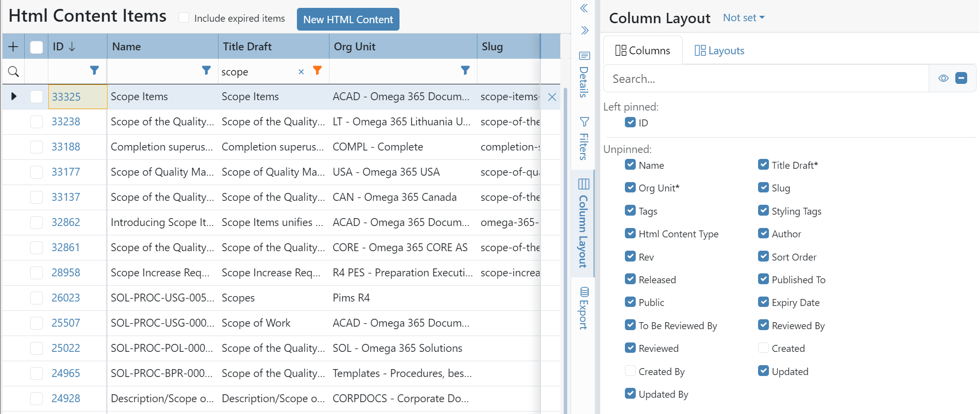Image resolution: width=980 pixels, height=414 pixels.
Task: Open the ID column filter funnel
Action: pyautogui.click(x=94, y=71)
